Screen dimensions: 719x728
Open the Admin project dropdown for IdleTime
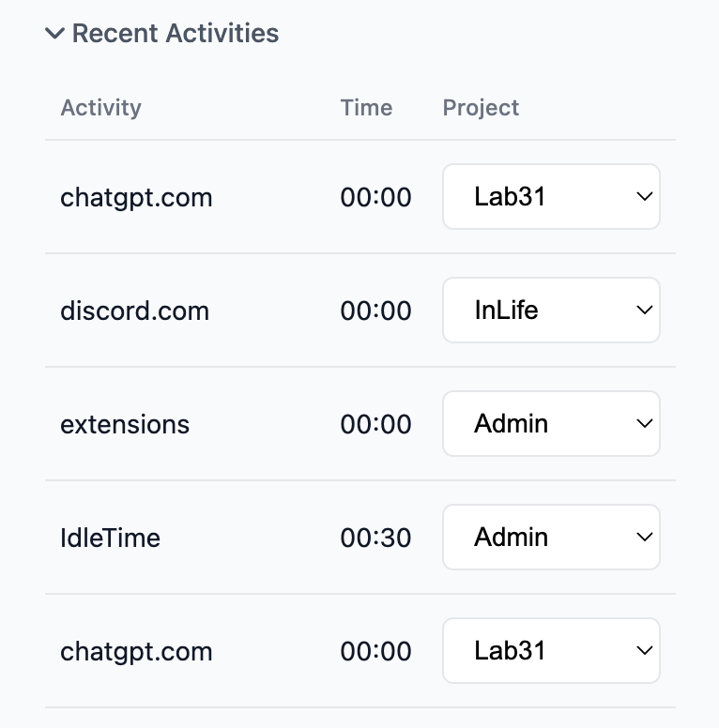point(551,538)
